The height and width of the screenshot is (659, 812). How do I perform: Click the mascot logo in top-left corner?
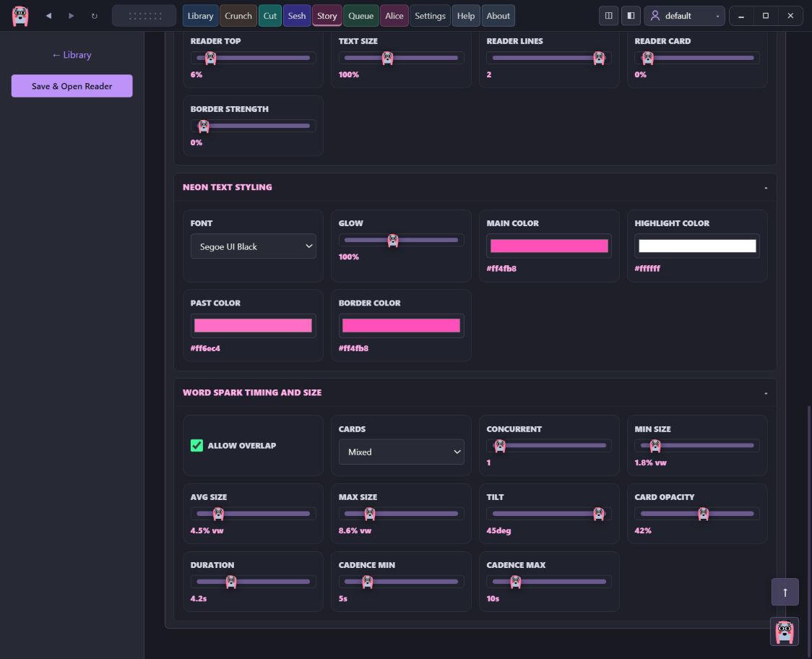tap(20, 16)
